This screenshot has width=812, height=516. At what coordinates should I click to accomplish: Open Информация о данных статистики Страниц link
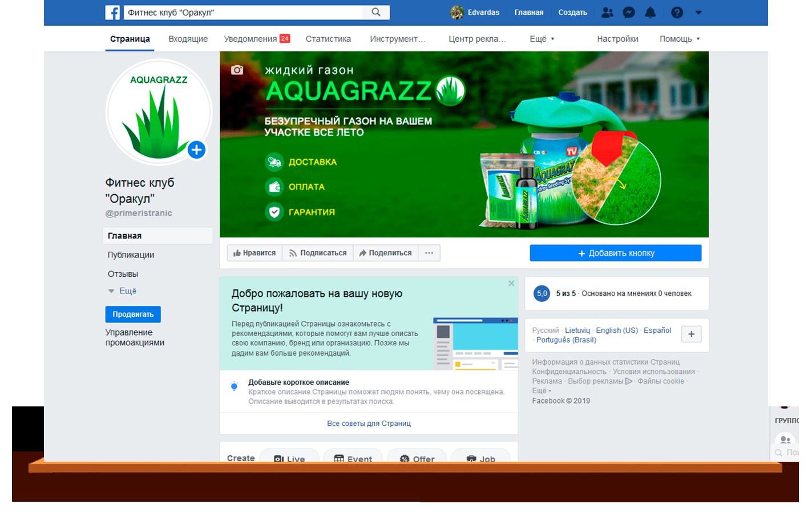point(606,362)
